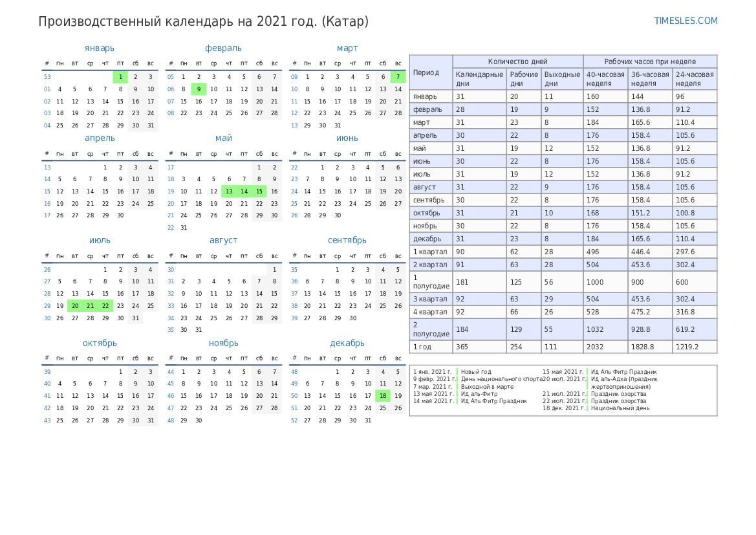This screenshot has width=756, height=535.
Task: Select the 'апрель' calendar month heading
Action: coord(100,138)
